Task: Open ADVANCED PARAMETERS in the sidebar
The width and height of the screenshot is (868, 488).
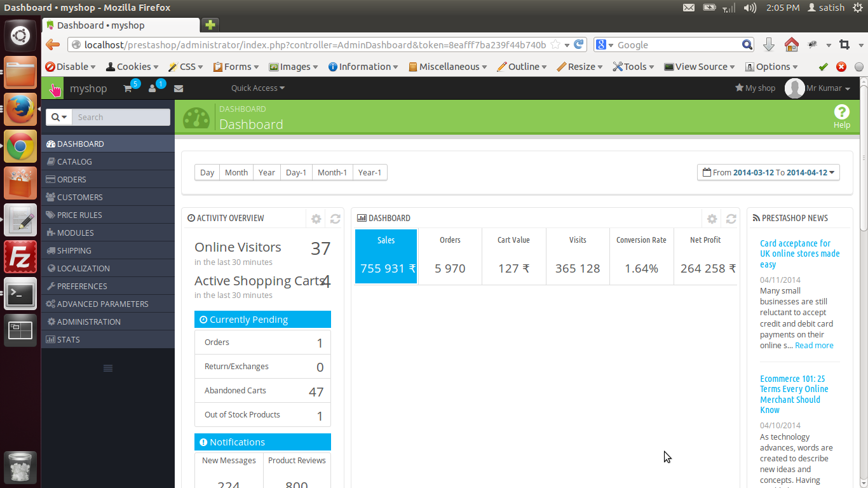Action: click(x=108, y=304)
